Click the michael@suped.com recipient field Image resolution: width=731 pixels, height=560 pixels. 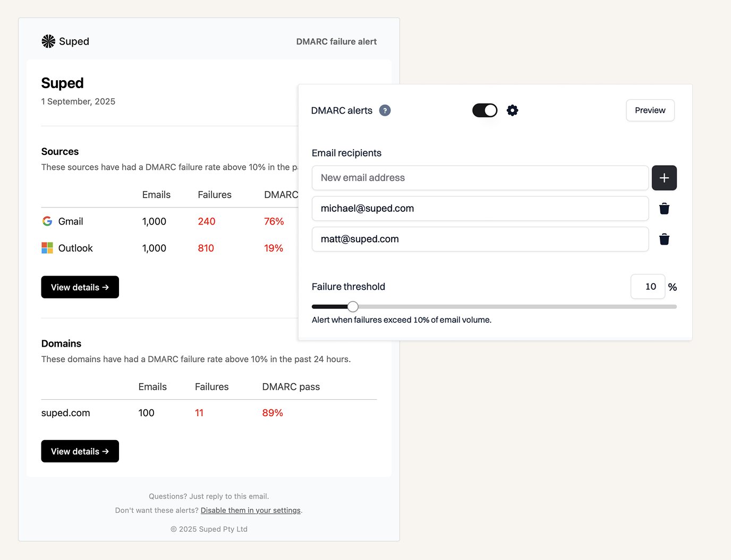coord(480,209)
